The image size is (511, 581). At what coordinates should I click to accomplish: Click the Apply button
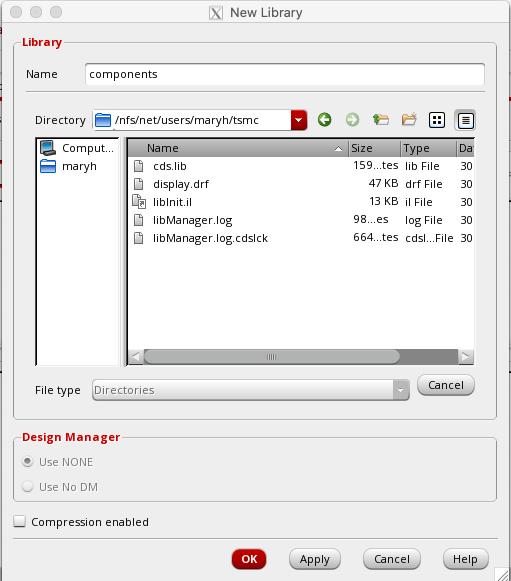pos(315,559)
